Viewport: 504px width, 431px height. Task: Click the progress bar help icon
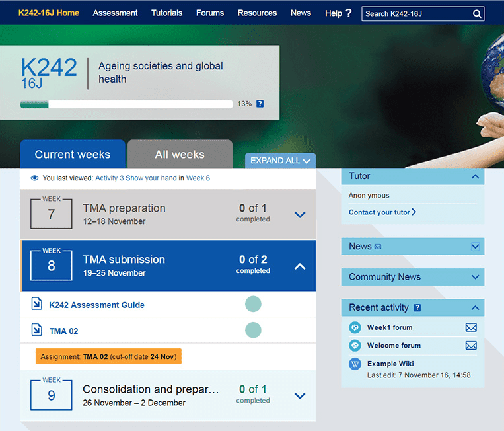[x=260, y=104]
